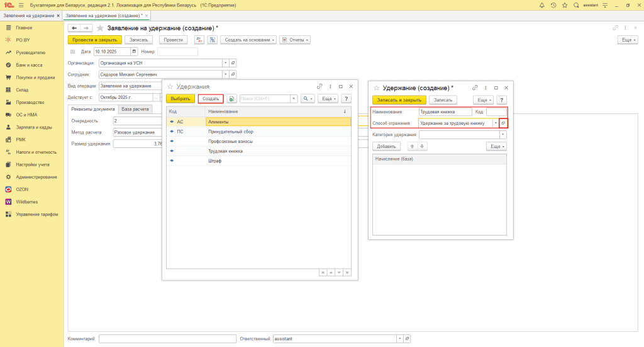Switch to the База расчета tab

[x=135, y=109]
